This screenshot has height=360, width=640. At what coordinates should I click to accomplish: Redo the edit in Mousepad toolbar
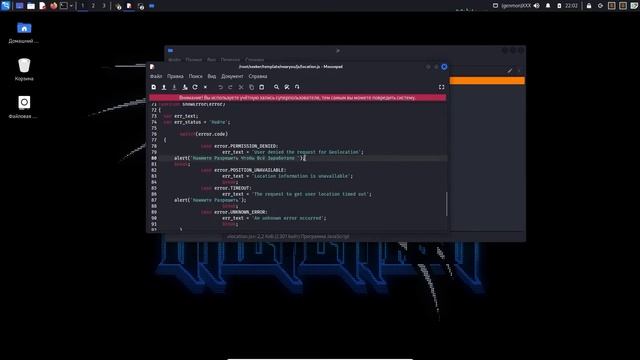click(231, 87)
